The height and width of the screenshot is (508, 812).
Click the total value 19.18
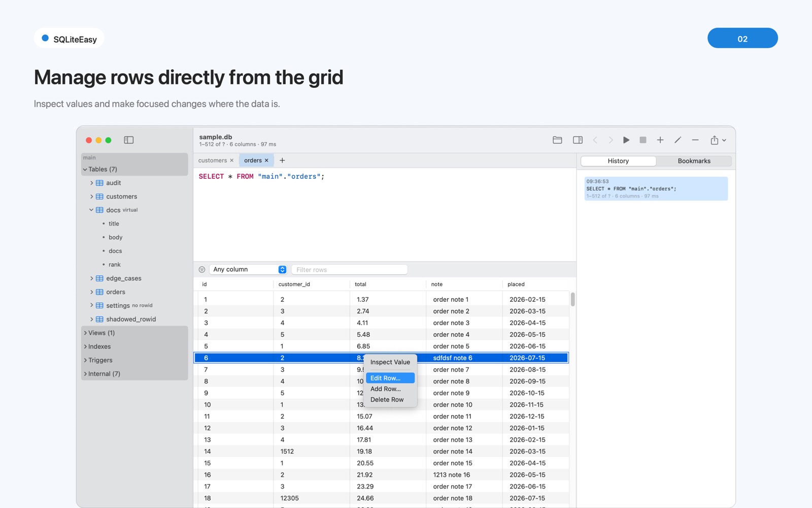coord(364,452)
